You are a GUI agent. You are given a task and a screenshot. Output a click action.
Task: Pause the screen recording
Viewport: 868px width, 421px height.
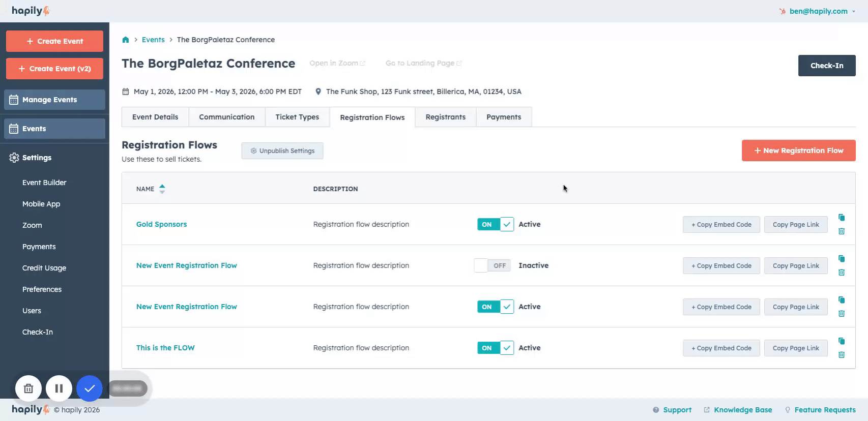(x=59, y=388)
